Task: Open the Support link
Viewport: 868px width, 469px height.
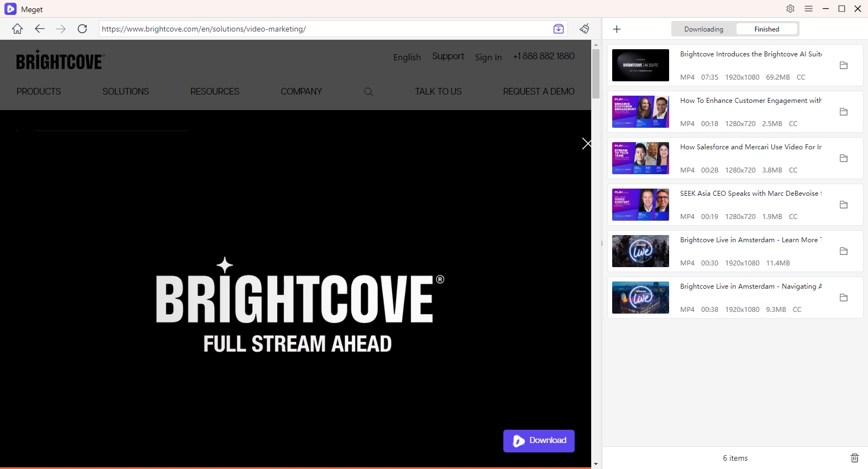Action: (448, 56)
